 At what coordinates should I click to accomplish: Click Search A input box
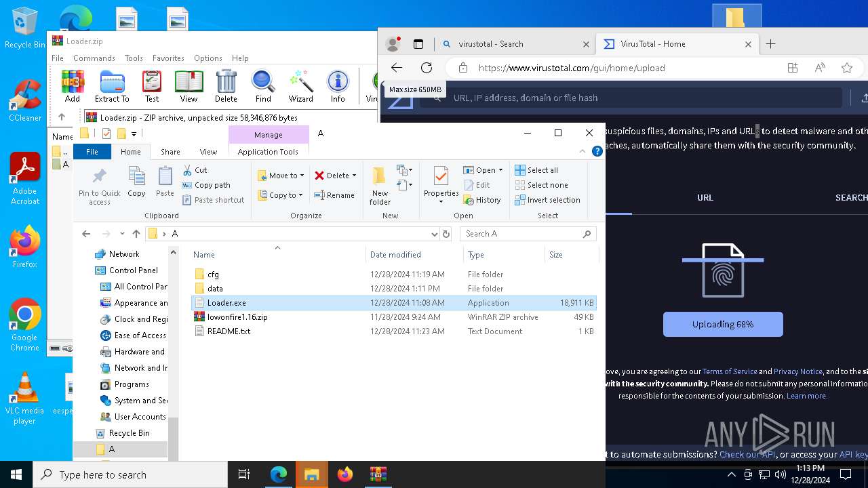(x=528, y=234)
